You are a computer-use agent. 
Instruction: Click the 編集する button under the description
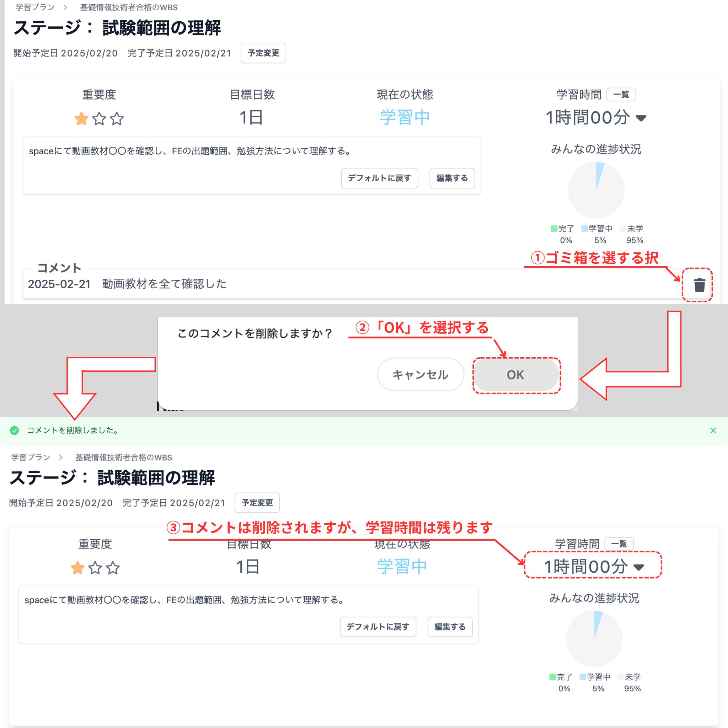pyautogui.click(x=452, y=178)
